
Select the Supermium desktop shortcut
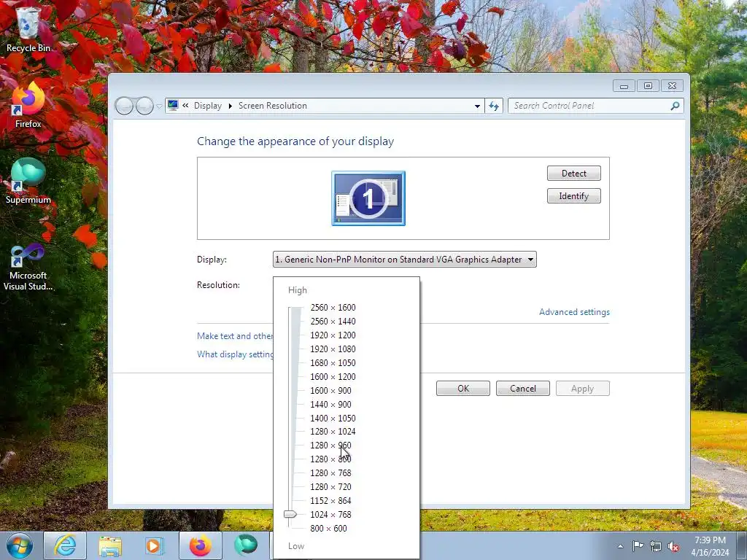pos(28,181)
